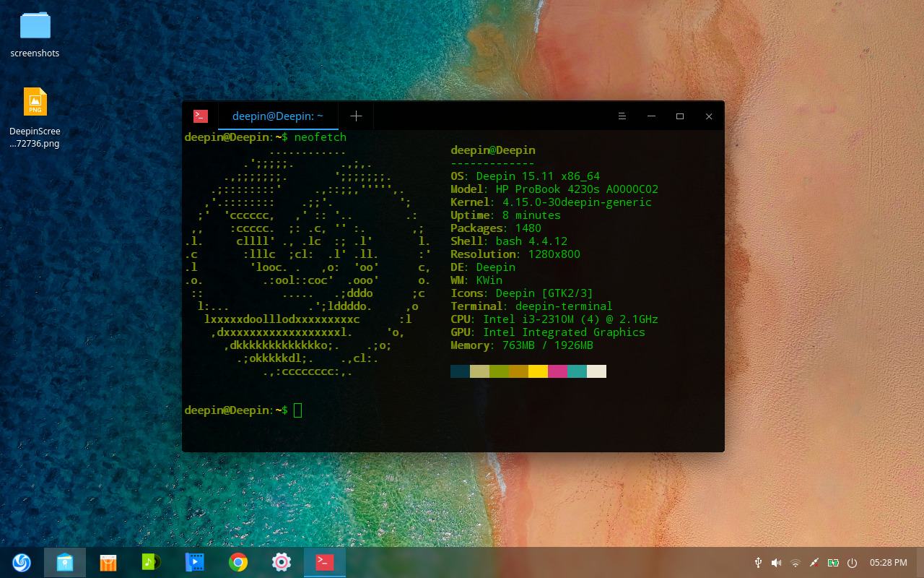
Task: Toggle the pen input tray indicator
Action: tap(814, 562)
